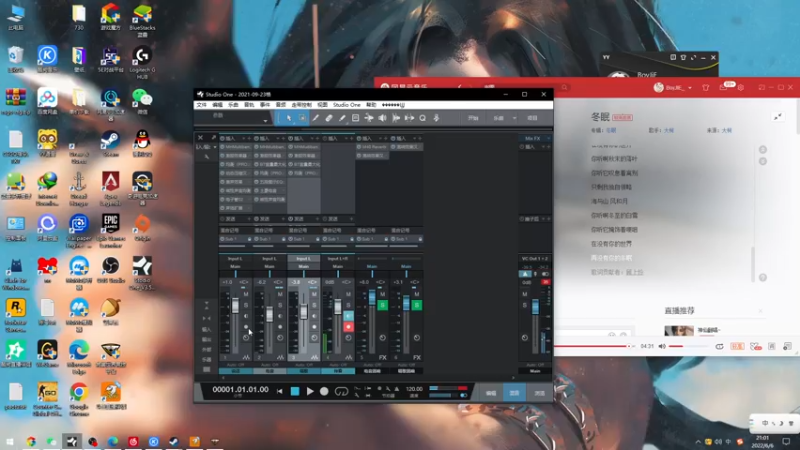Adjust channel 1 volume fader
The image size is (800, 450).
pos(235,306)
